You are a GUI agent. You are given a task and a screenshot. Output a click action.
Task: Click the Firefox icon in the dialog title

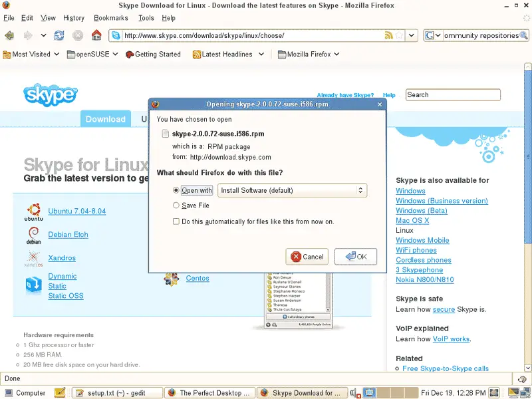pos(156,104)
